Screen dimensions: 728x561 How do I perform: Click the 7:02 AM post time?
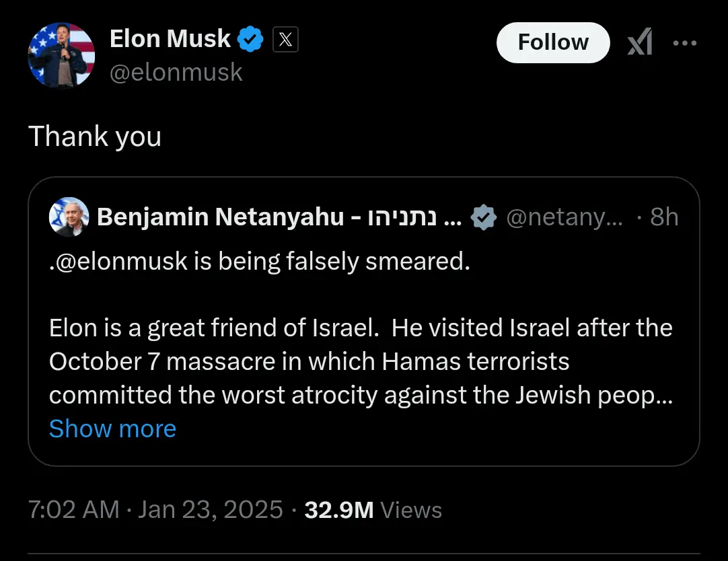click(74, 509)
